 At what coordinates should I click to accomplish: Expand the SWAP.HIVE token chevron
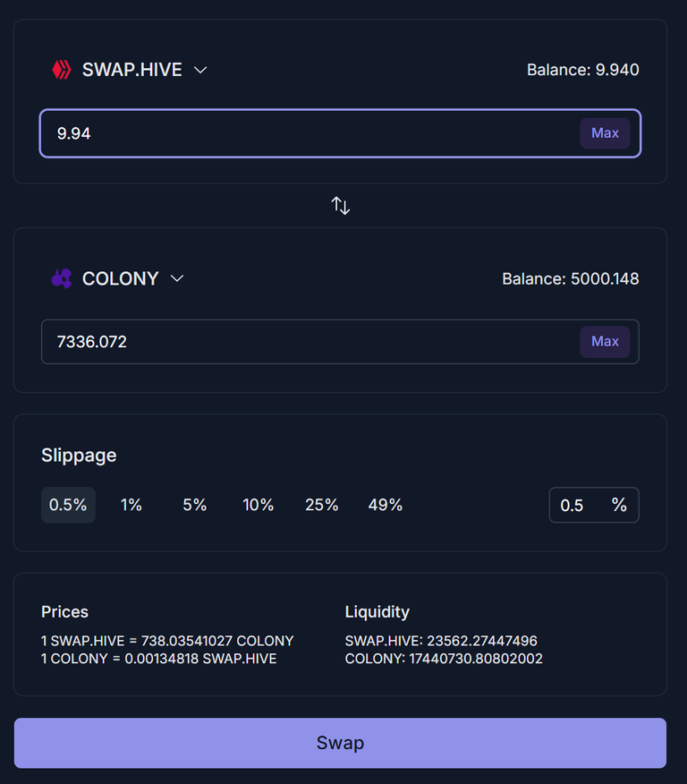pos(200,70)
